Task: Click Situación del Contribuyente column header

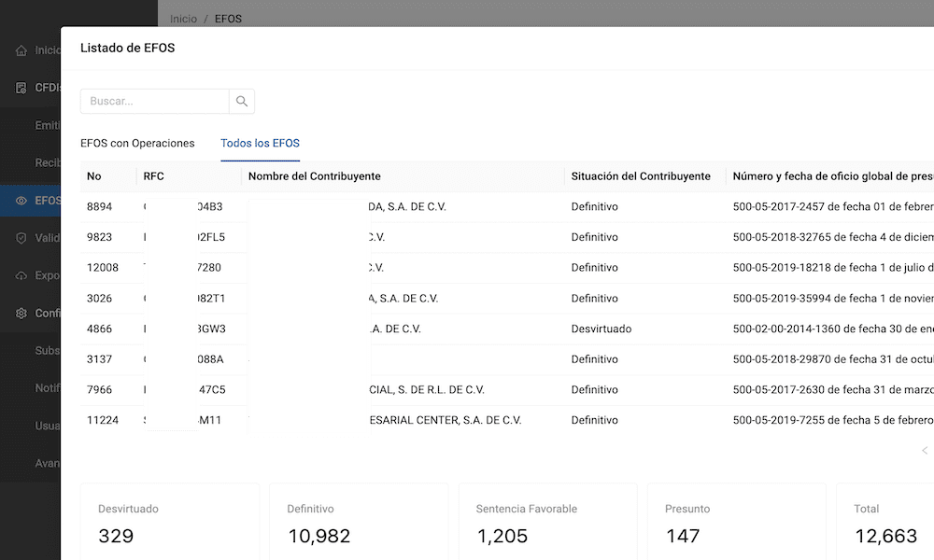Action: 641,176
